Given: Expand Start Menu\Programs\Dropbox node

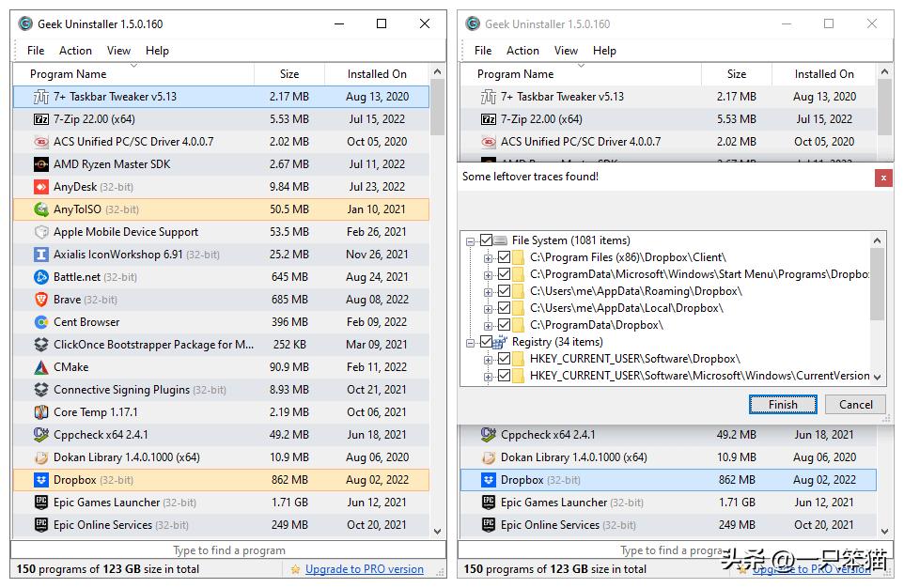Looking at the screenshot, I should 489,275.
